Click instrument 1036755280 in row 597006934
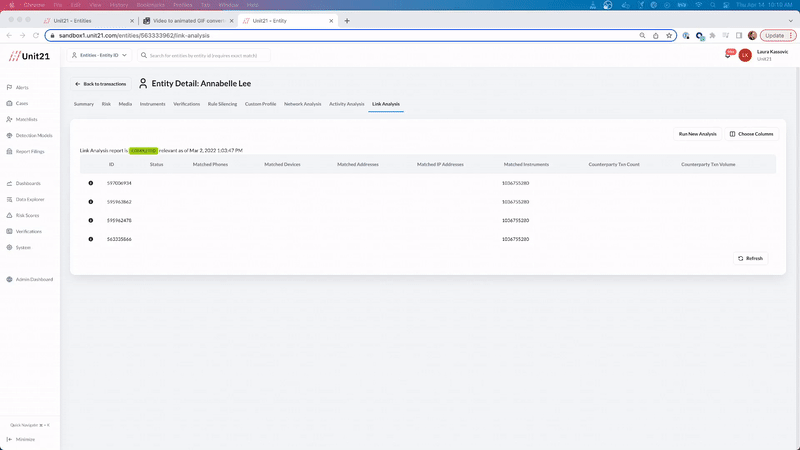Screen dimensions: 800x450 tap(515, 183)
